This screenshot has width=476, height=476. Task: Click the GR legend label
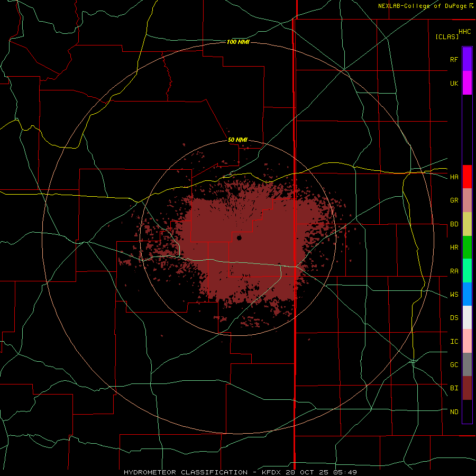(454, 200)
